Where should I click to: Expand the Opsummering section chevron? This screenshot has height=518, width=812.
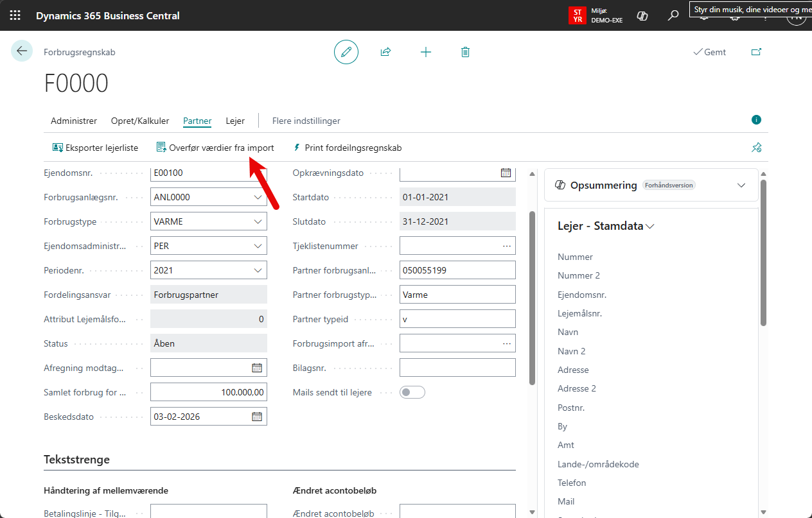click(741, 186)
